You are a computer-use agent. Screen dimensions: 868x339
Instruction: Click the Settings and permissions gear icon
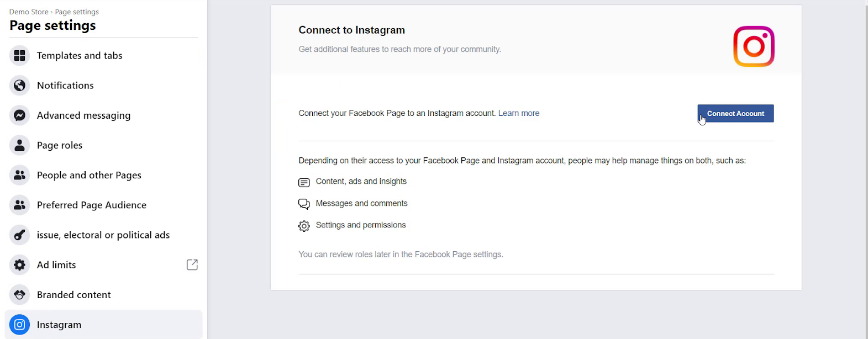pyautogui.click(x=304, y=226)
